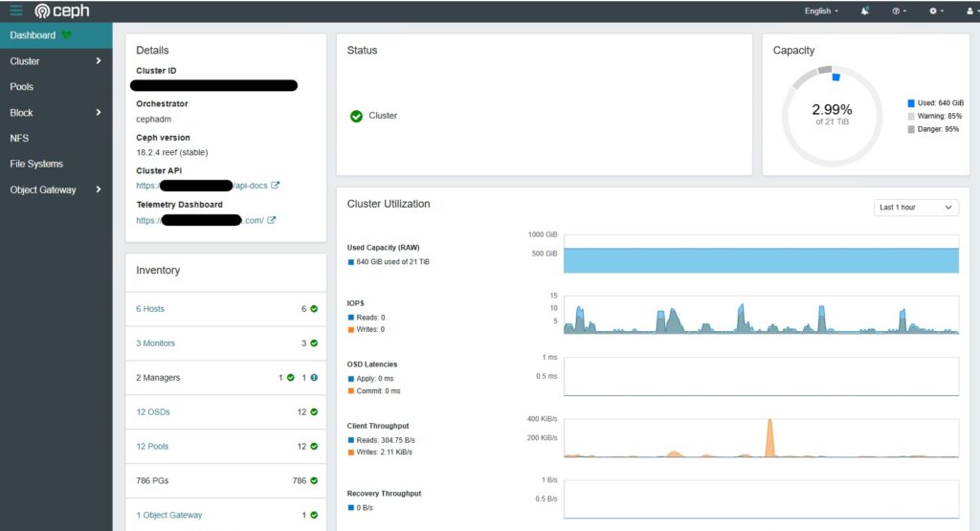Open the settings gear menu
This screenshot has height=531, width=980.
[935, 11]
